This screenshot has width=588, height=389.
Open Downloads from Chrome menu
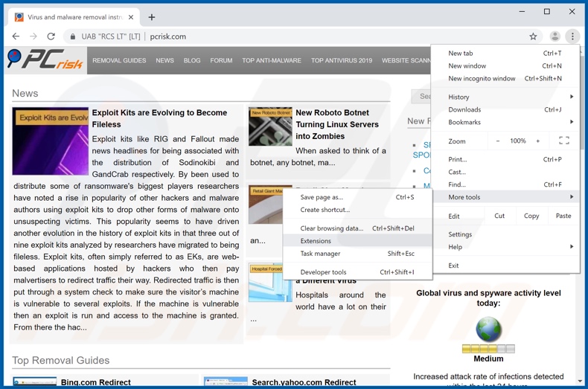pos(505,109)
